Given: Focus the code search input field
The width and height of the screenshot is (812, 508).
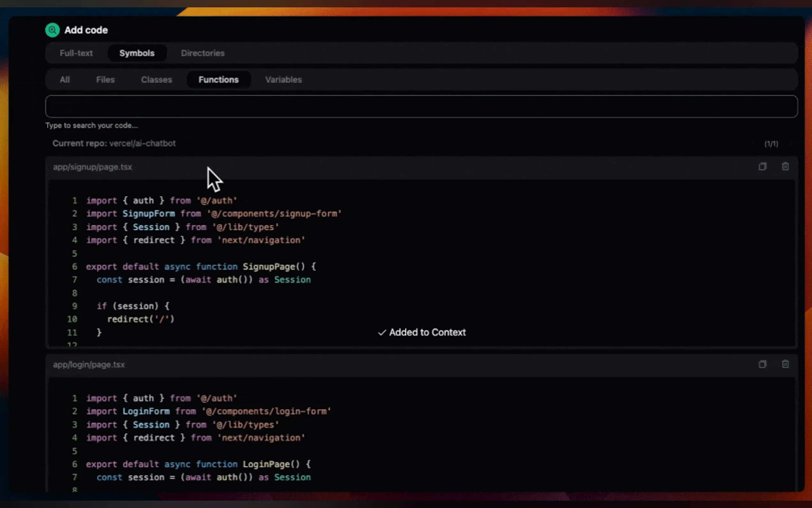Looking at the screenshot, I should click(421, 107).
